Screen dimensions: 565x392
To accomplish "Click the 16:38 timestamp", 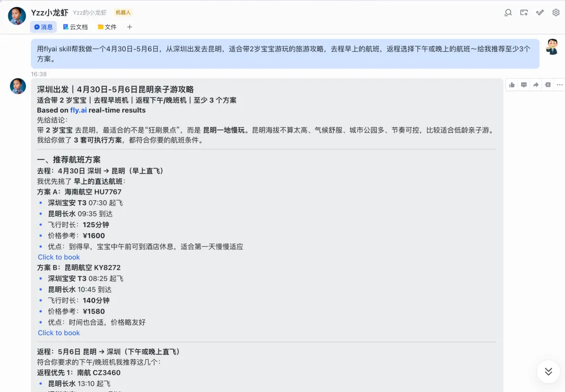I will 39,74.
